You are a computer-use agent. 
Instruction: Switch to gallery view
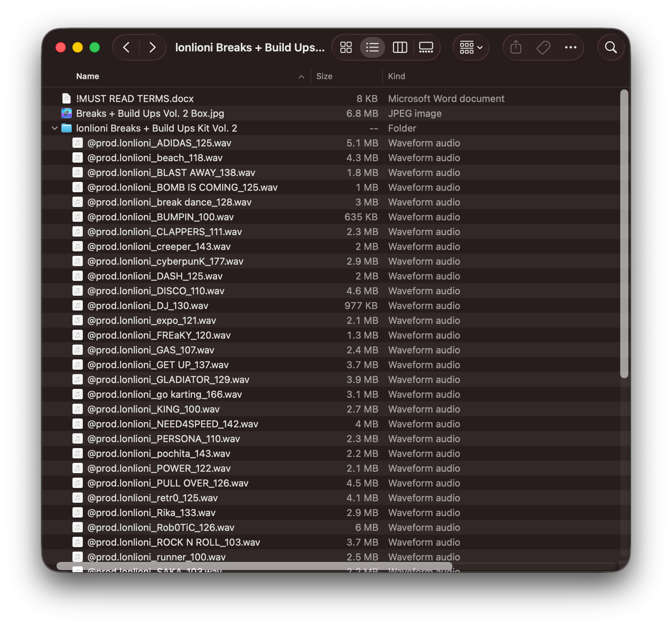point(426,47)
